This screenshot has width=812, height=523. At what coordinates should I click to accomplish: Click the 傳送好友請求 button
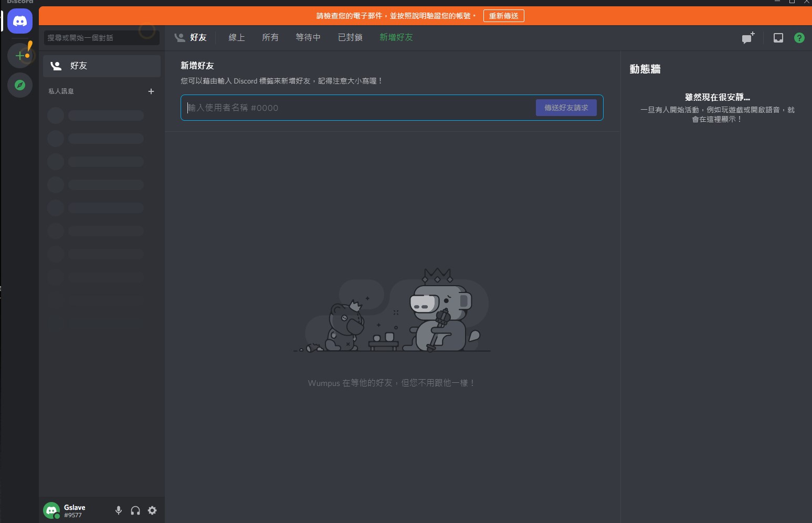[x=566, y=107]
